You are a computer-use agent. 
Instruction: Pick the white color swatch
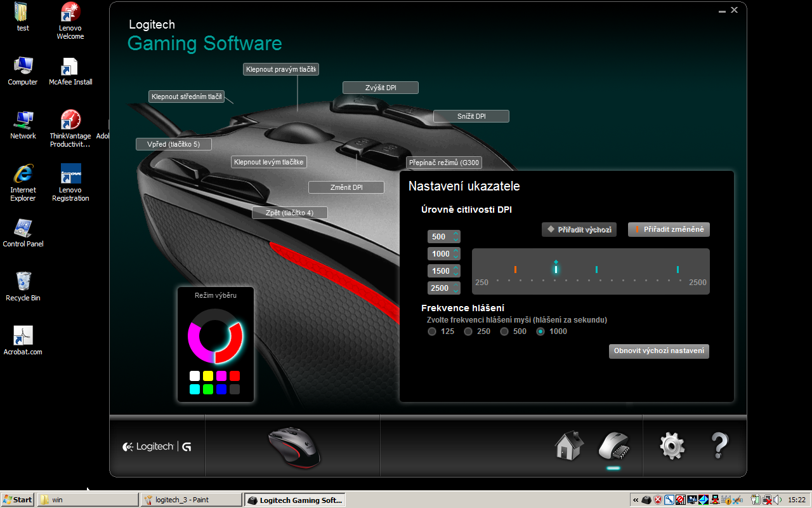[195, 376]
